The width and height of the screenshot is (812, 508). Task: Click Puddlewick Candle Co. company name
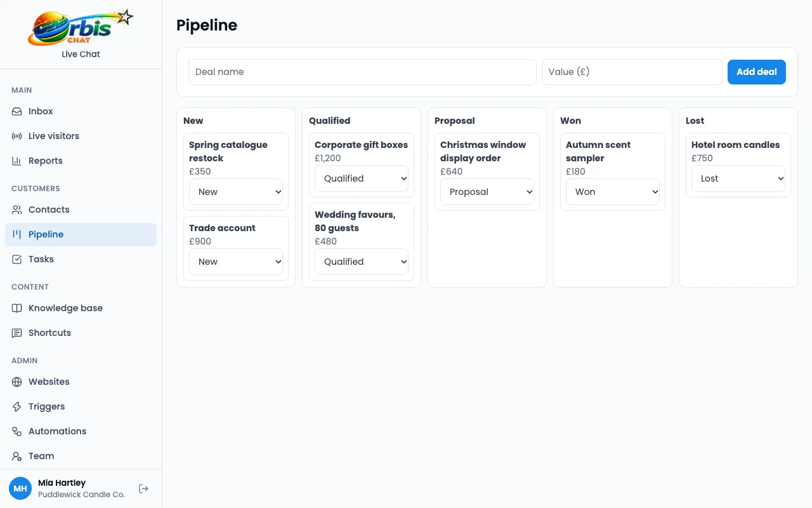(81, 494)
